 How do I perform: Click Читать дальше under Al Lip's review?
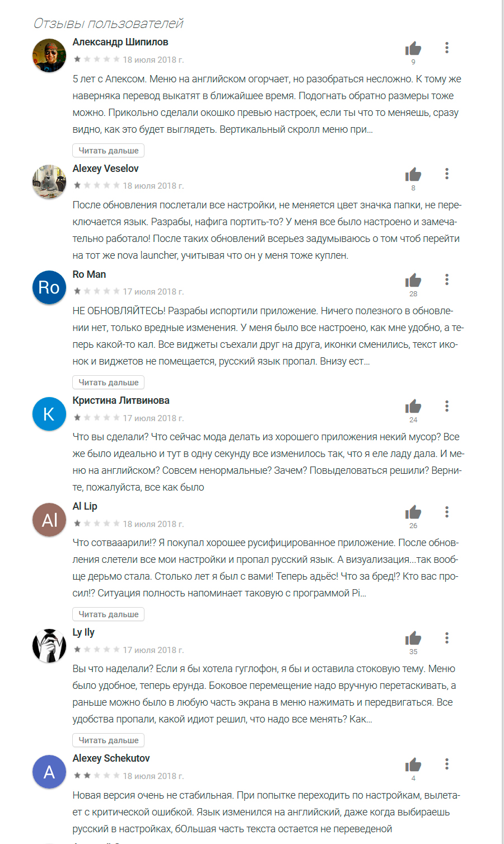(x=109, y=614)
